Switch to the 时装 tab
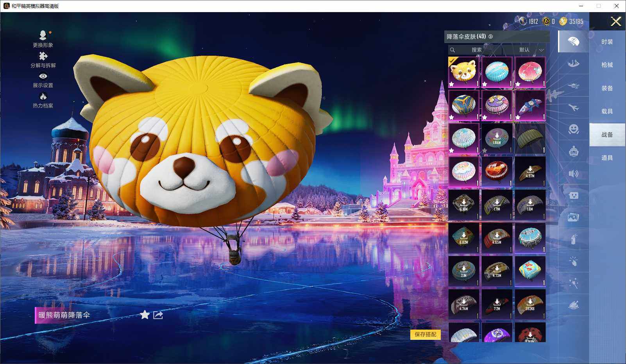Image resolution: width=626 pixels, height=364 pixels. [x=607, y=41]
